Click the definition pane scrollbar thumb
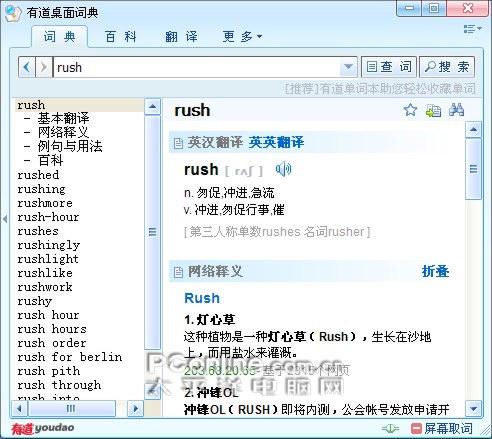Image resolution: width=492 pixels, height=439 pixels. [473, 169]
